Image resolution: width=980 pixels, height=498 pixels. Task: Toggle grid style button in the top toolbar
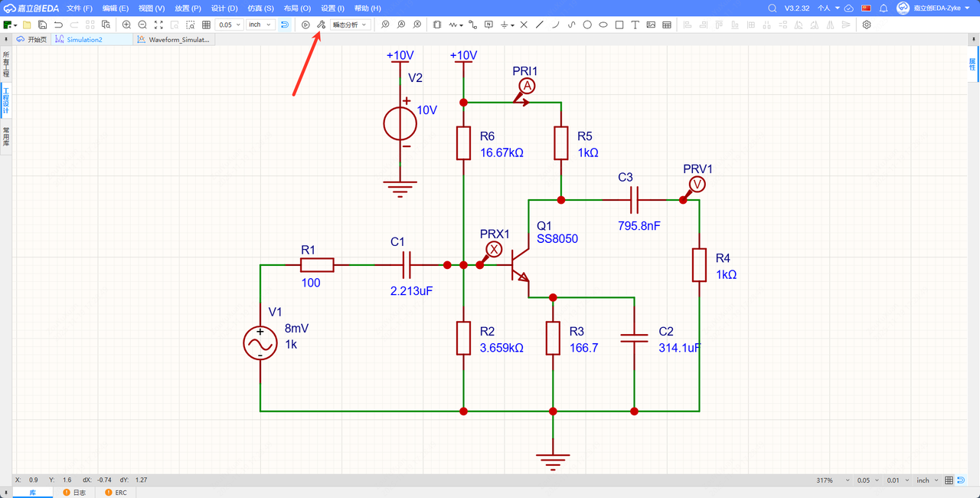pos(206,25)
